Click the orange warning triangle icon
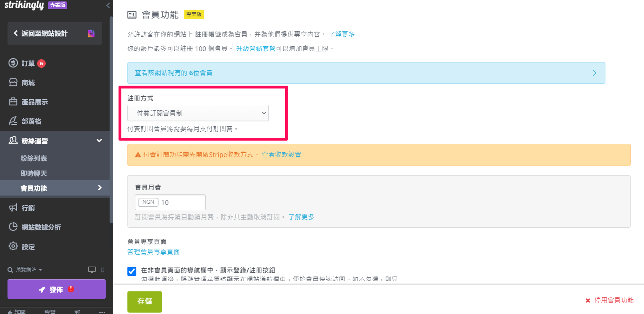 click(x=138, y=155)
